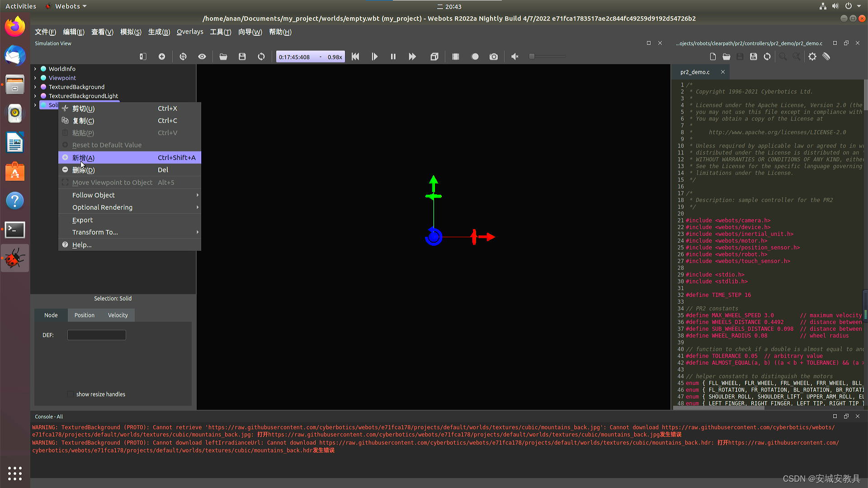Revert editor file with refresh icon
The width and height of the screenshot is (868, 488).
[767, 56]
